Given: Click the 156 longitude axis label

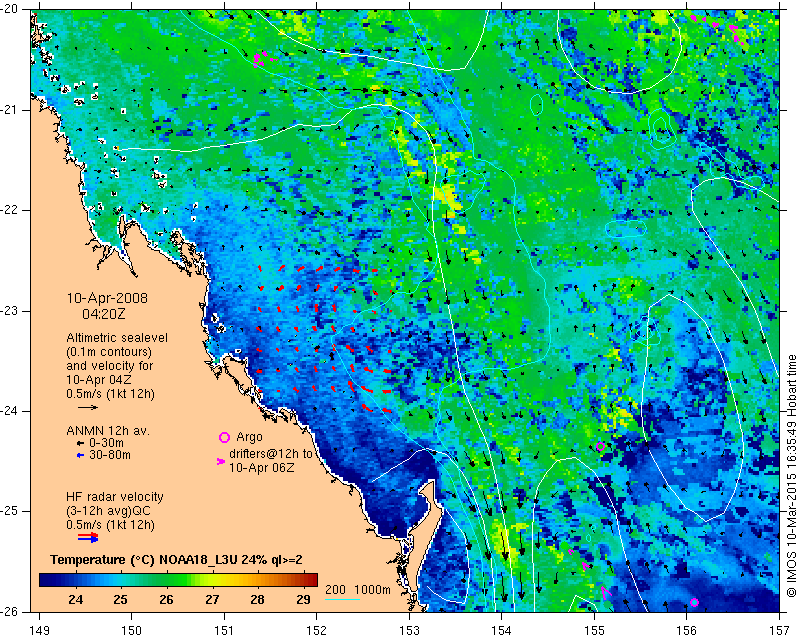Looking at the screenshot, I should coord(687,631).
